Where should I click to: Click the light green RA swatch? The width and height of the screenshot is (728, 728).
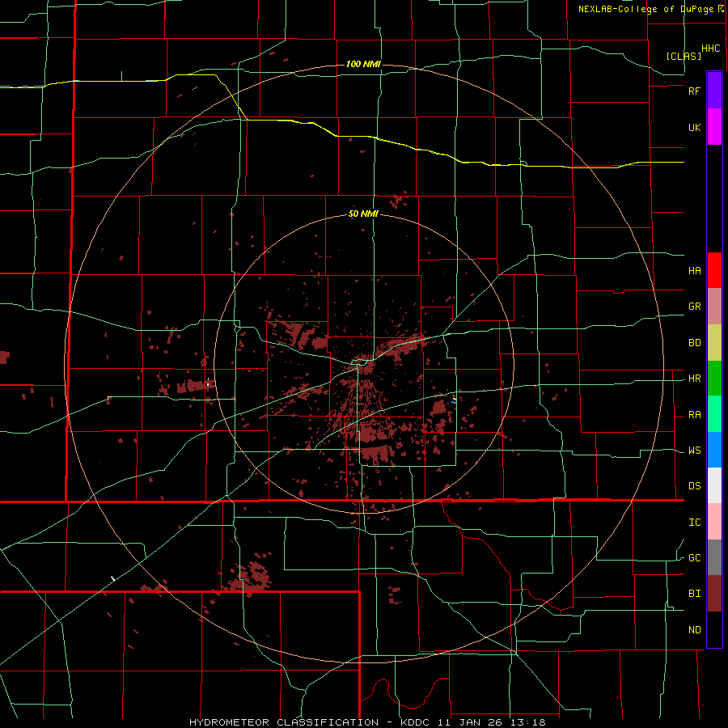pos(714,414)
